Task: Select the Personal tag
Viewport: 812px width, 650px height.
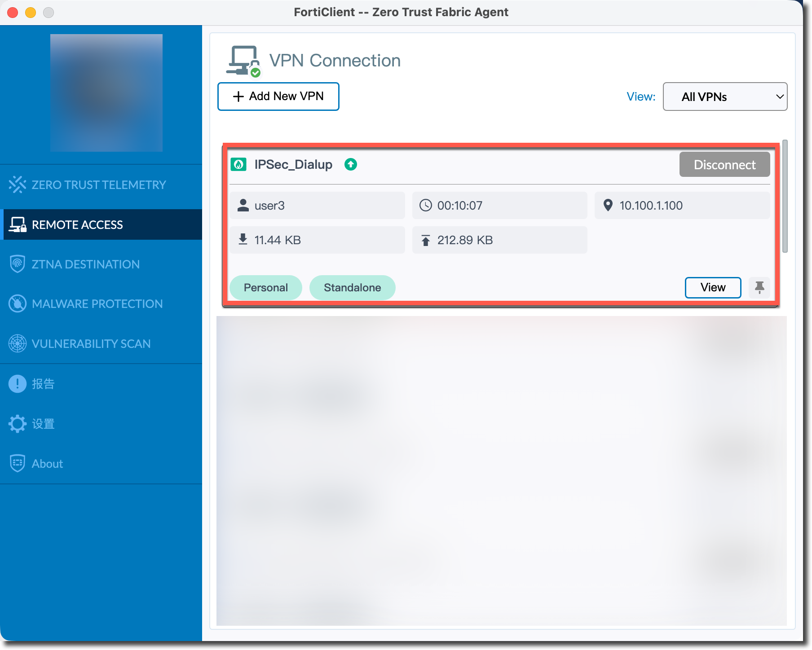Action: coord(266,287)
